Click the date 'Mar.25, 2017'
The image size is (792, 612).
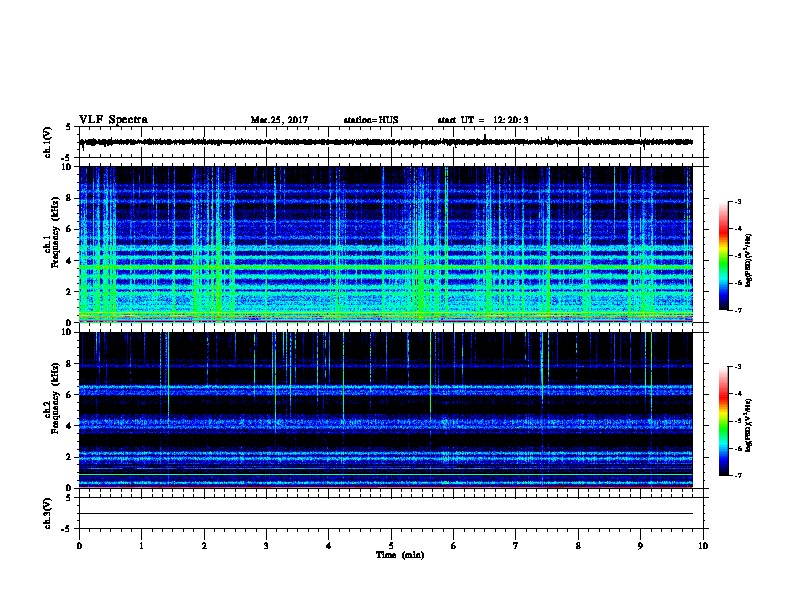279,120
